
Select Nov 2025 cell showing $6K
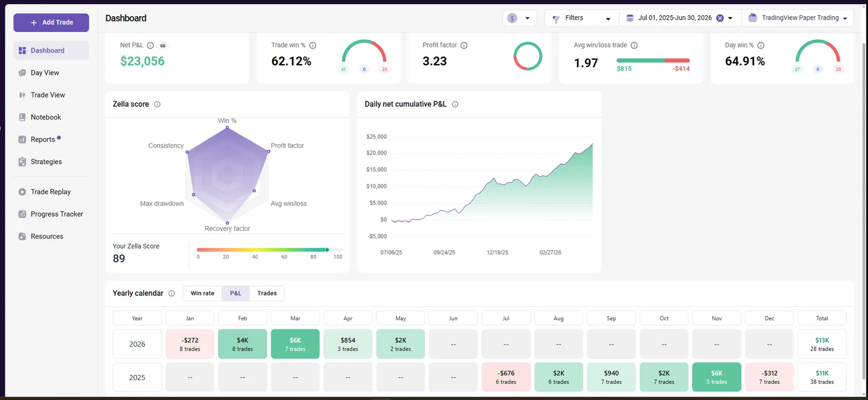[x=717, y=377]
